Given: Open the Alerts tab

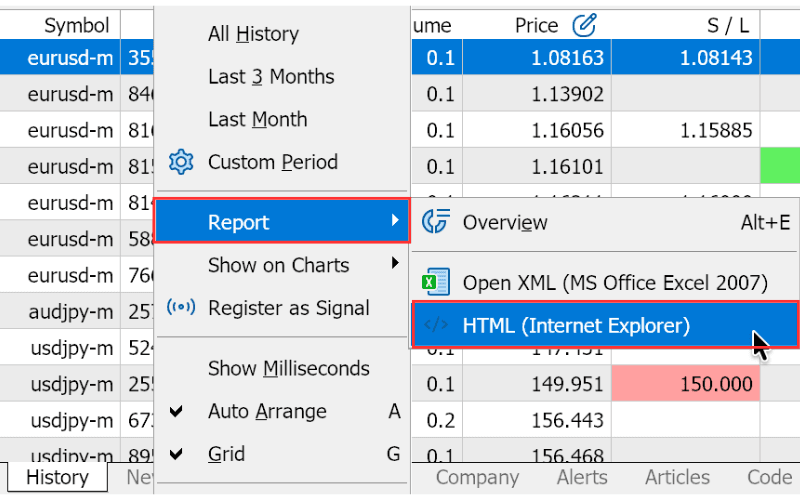Looking at the screenshot, I should [582, 477].
